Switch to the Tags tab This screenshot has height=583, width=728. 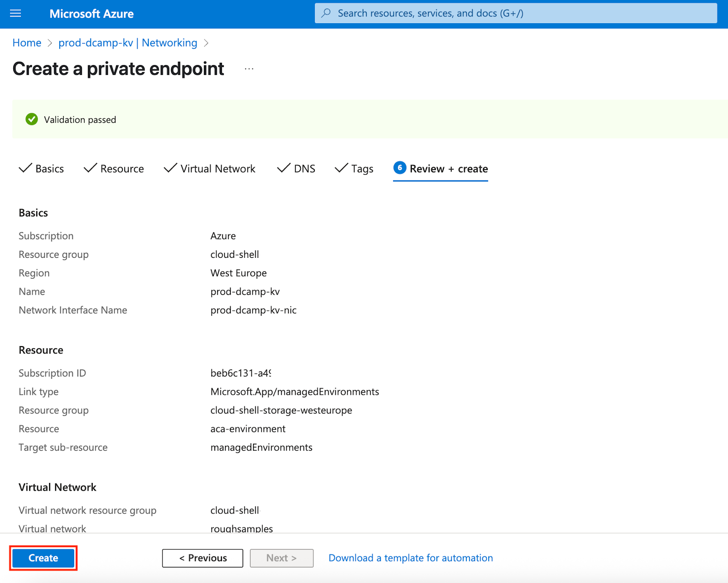point(354,169)
